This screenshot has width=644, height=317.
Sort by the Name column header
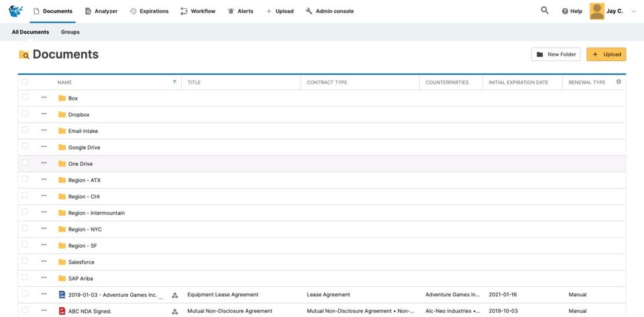64,83
